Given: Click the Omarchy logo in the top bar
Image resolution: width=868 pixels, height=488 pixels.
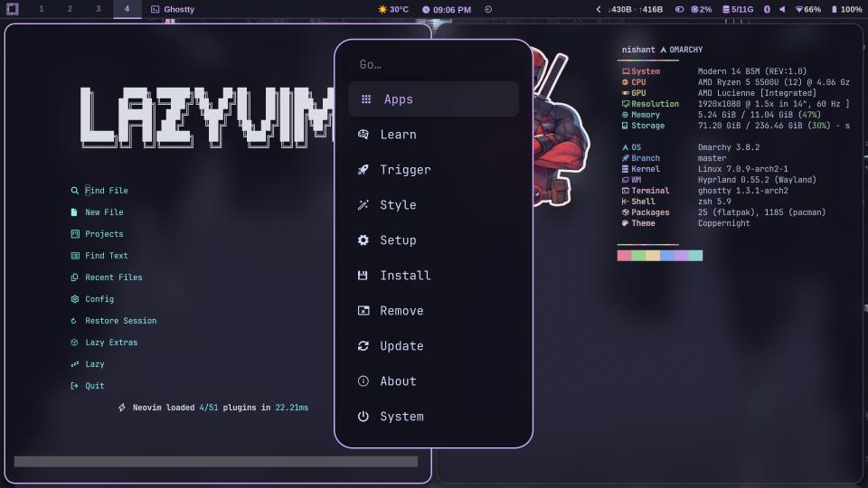Looking at the screenshot, I should coord(12,9).
